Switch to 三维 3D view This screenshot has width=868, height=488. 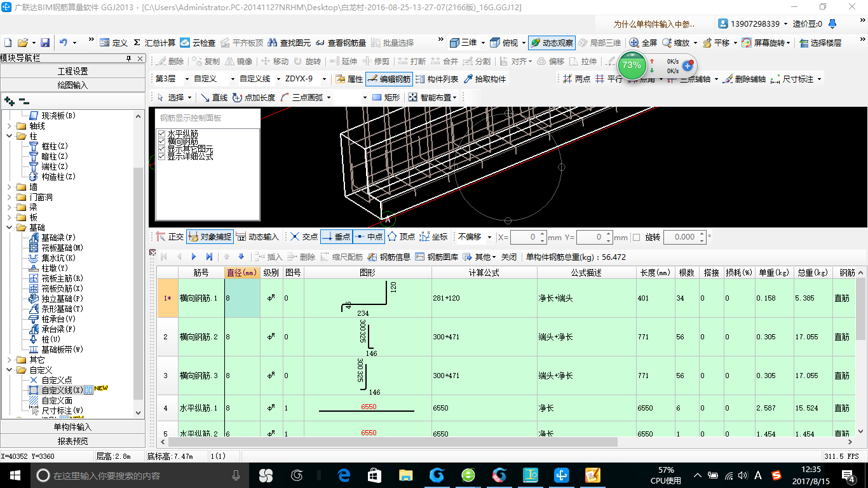(x=463, y=43)
